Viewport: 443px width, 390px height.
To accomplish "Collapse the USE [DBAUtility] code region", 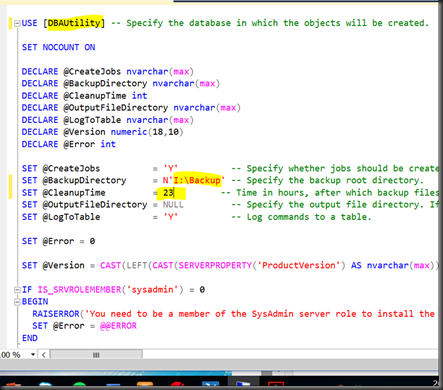I will [17, 23].
